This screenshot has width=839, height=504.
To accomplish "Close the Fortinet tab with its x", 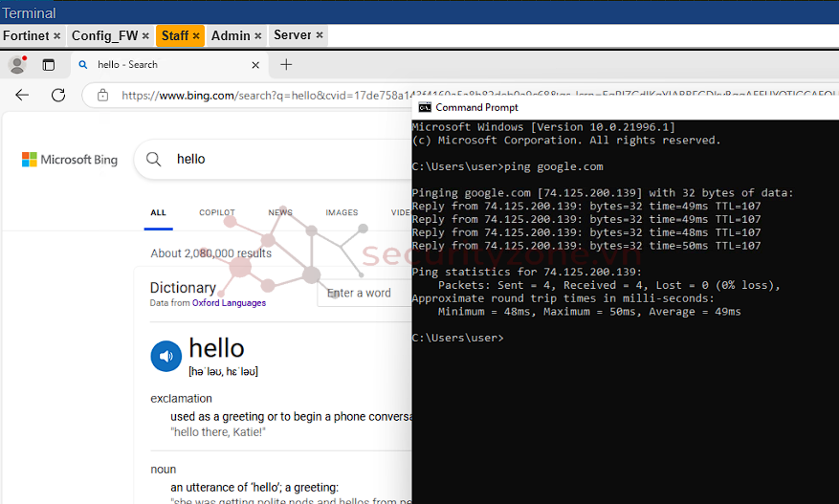I will tap(56, 35).
